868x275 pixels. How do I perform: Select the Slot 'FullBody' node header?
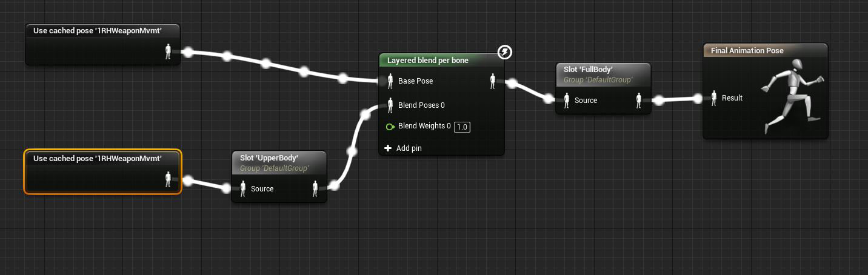tap(603, 74)
